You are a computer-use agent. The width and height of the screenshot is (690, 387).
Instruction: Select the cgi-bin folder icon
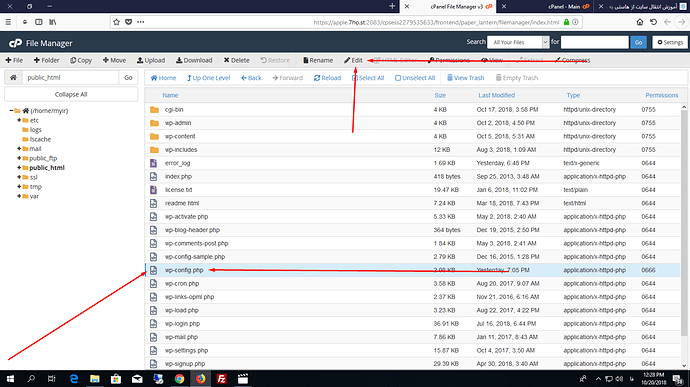point(154,110)
